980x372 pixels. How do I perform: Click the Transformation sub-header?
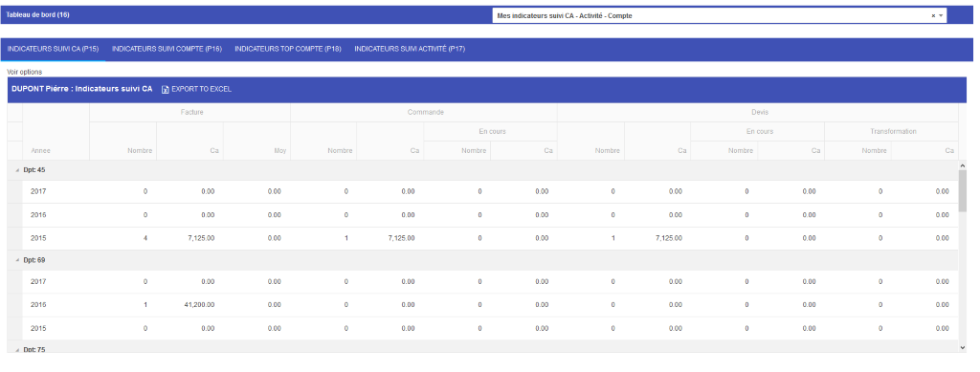[891, 132]
